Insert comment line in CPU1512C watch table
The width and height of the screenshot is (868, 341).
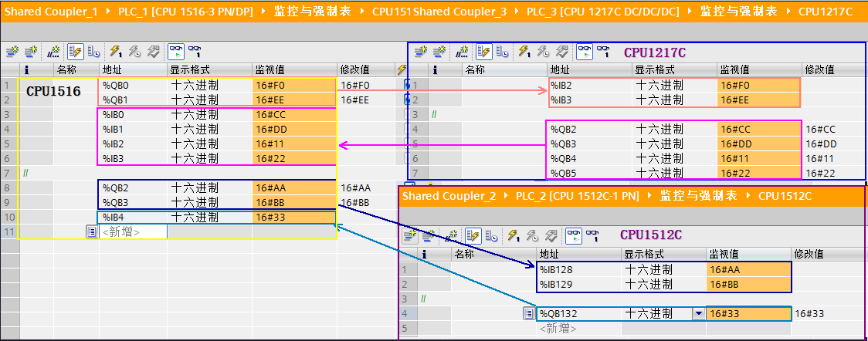[452, 235]
